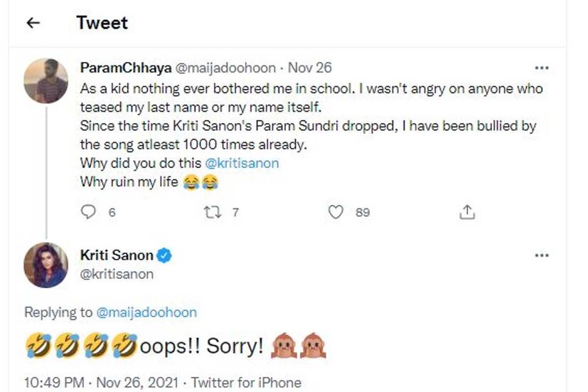Reply to ParamChhaya's tweet

pyautogui.click(x=89, y=212)
